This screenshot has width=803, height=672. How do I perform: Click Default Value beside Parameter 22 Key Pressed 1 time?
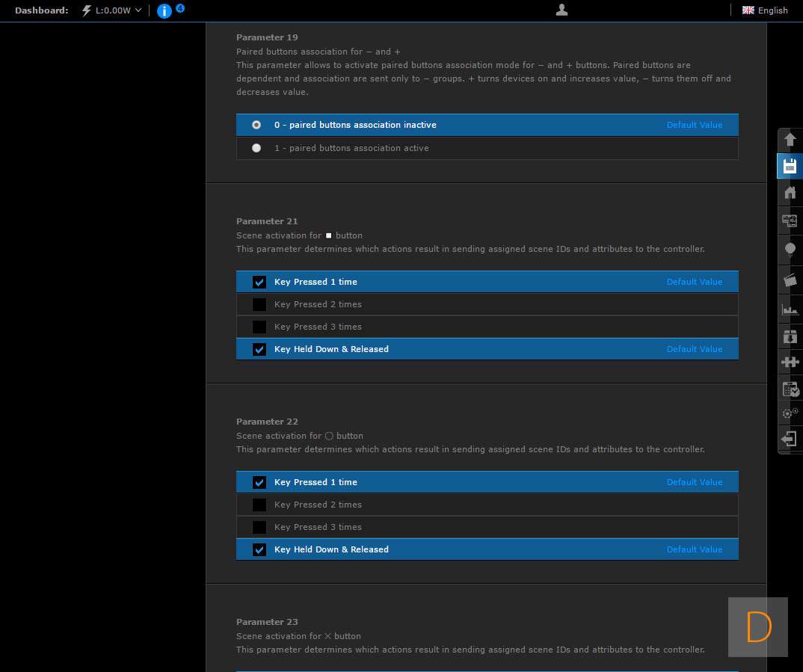click(x=695, y=482)
